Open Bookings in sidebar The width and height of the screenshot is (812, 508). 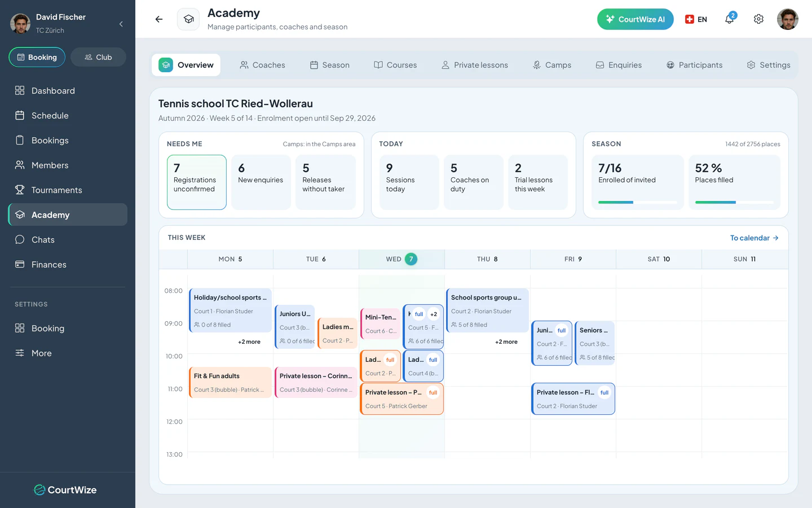pyautogui.click(x=68, y=140)
